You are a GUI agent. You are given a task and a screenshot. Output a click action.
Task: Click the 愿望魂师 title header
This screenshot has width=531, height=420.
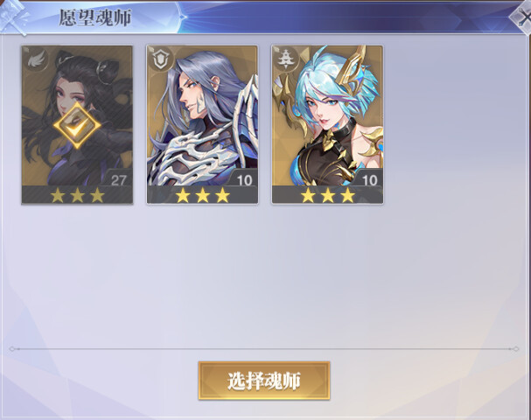[x=95, y=17]
